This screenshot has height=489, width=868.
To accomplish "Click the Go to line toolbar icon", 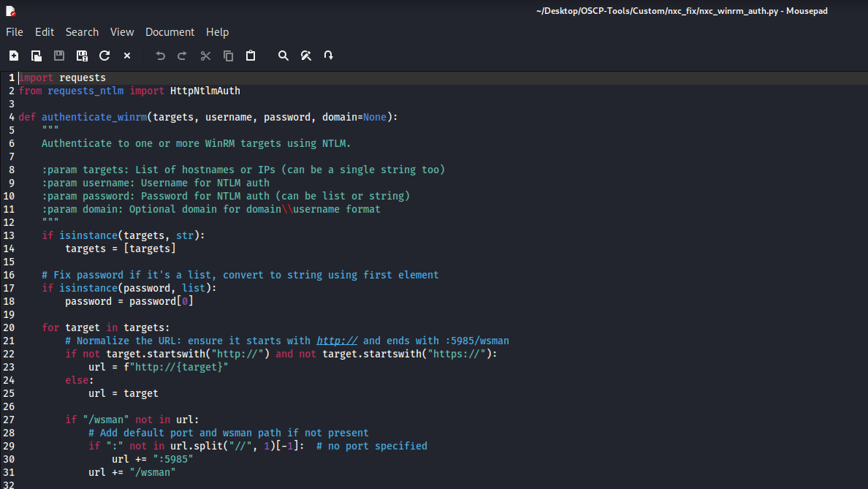I will tap(329, 56).
